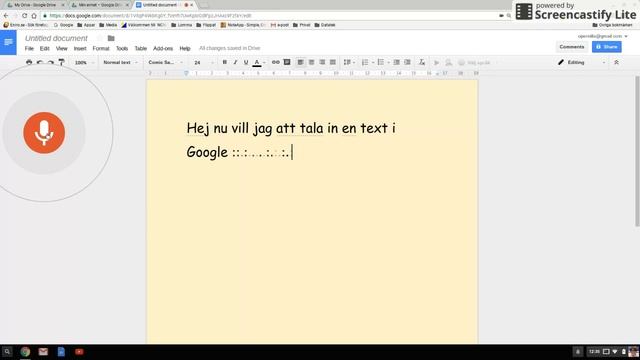Click the blue Share button
Viewport: 640px width, 360px height.
tap(607, 47)
